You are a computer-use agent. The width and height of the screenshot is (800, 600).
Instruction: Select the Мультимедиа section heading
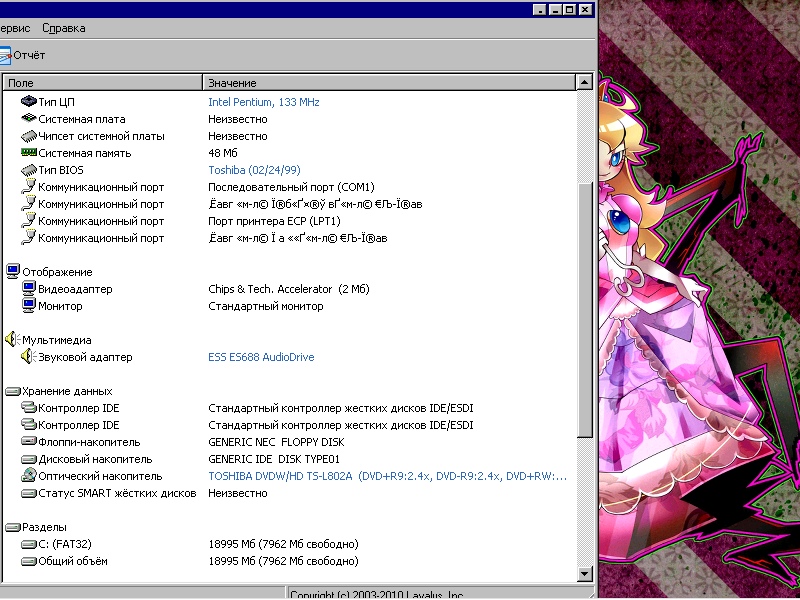click(57, 340)
